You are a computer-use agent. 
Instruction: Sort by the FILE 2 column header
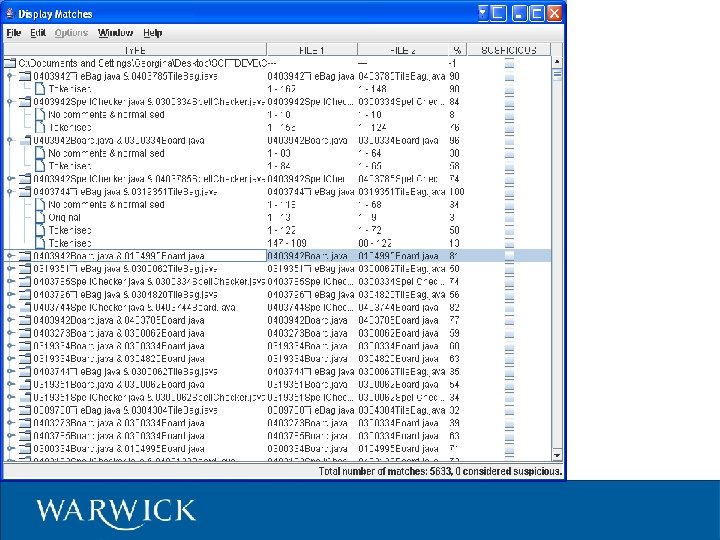(403, 50)
